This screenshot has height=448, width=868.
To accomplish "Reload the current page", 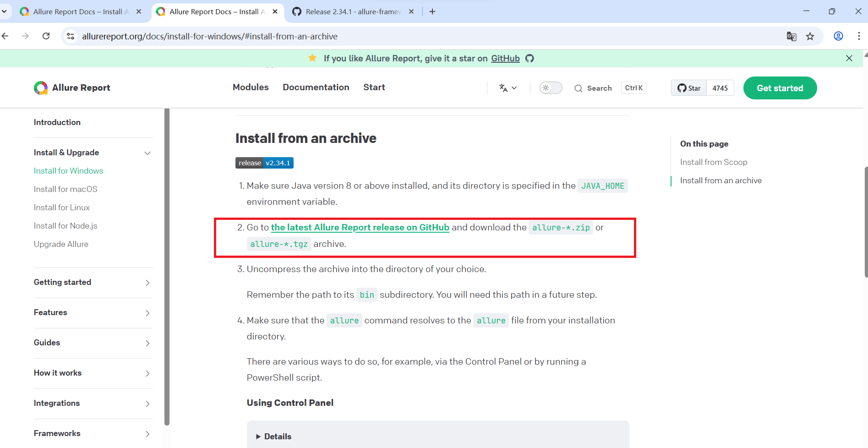I will coord(46,36).
